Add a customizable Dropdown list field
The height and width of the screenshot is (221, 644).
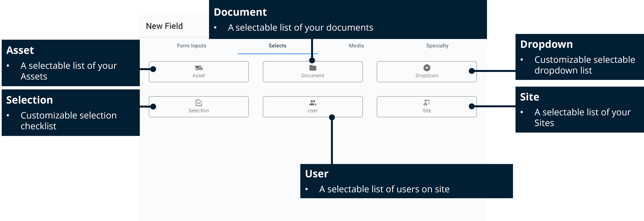(x=426, y=72)
